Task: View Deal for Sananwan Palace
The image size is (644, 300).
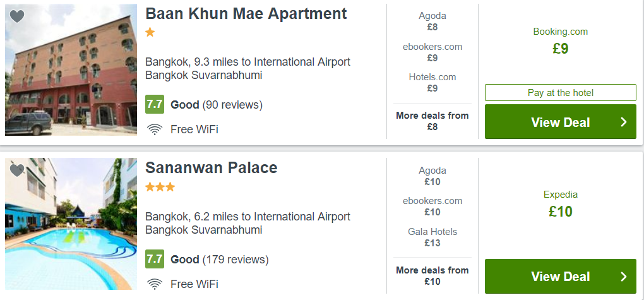Action: pos(560,276)
